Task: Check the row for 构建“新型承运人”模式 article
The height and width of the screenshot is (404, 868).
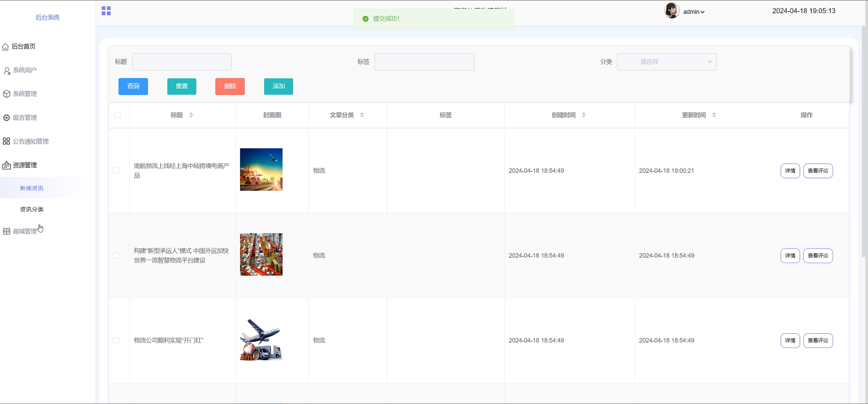Action: (x=116, y=255)
